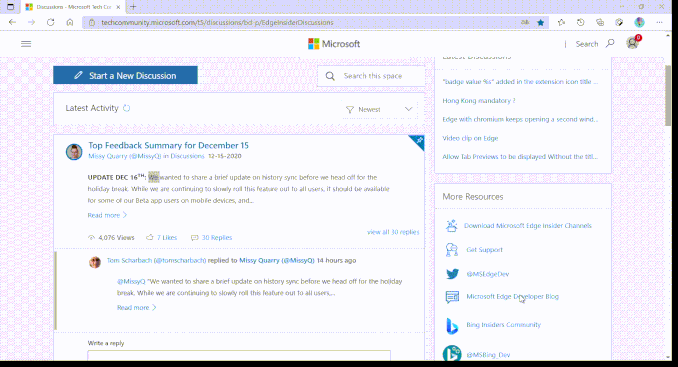
Task: Open the Discussions board link under title
Action: tap(187, 156)
